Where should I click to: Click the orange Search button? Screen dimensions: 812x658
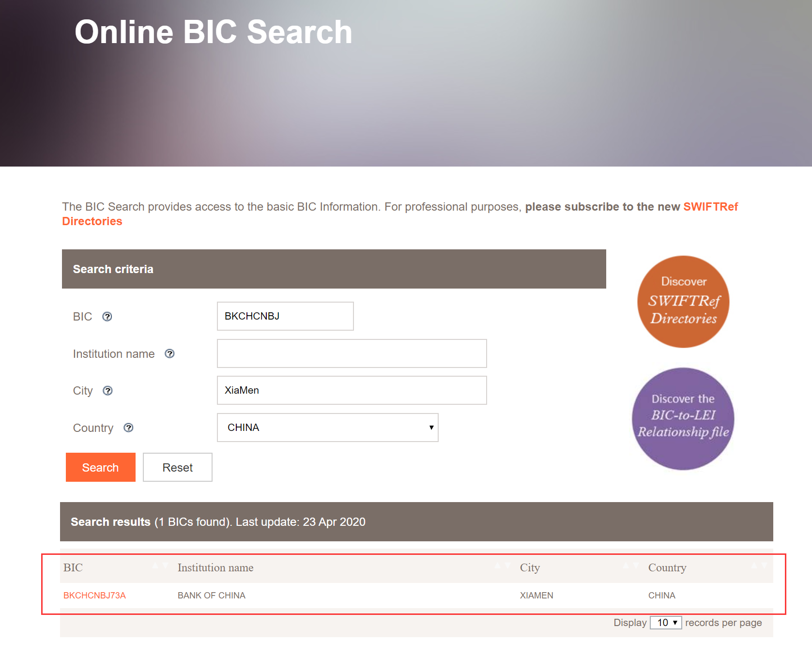coord(101,467)
